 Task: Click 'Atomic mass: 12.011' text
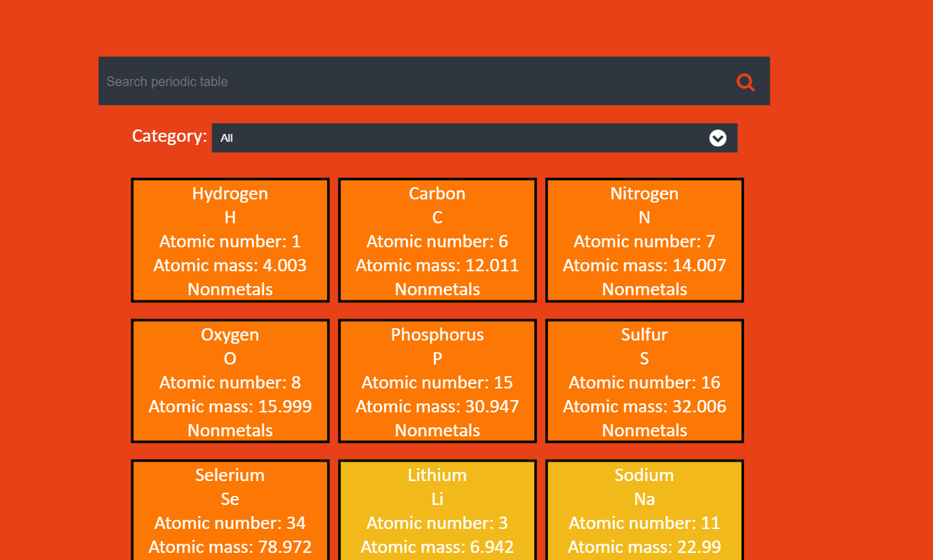coord(437,265)
